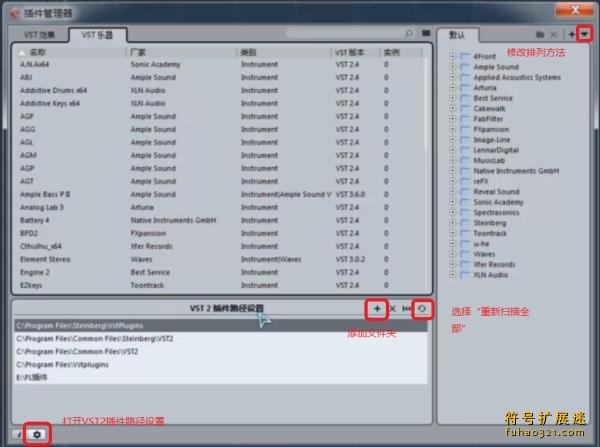600x447 pixels.
Task: Remove selected VST 2 path with X icon
Action: click(393, 308)
